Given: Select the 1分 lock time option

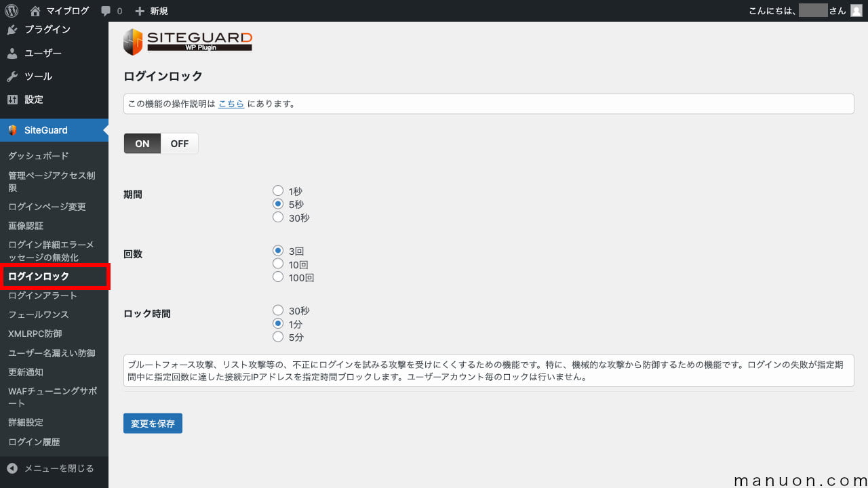Looking at the screenshot, I should 278,324.
